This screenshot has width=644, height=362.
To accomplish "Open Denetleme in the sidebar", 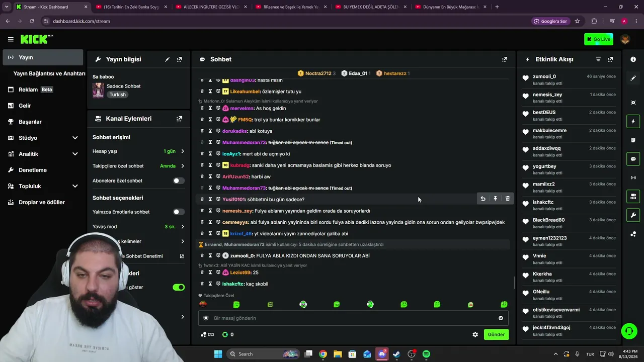I will pos(42,170).
